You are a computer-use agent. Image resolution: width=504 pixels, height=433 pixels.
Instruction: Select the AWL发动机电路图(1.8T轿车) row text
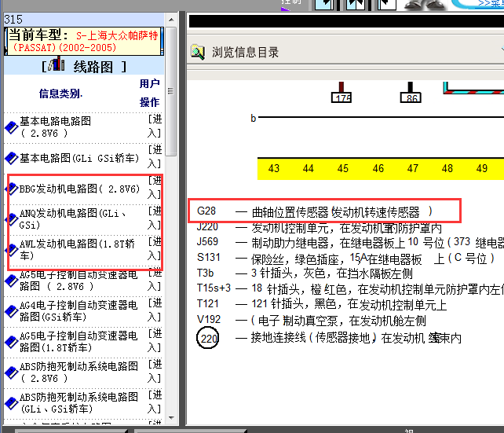[x=77, y=250]
